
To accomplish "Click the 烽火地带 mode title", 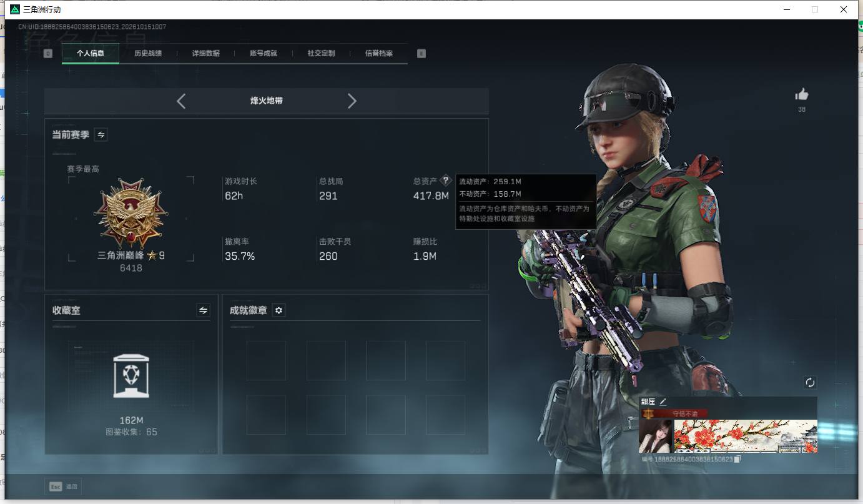I will (x=267, y=101).
